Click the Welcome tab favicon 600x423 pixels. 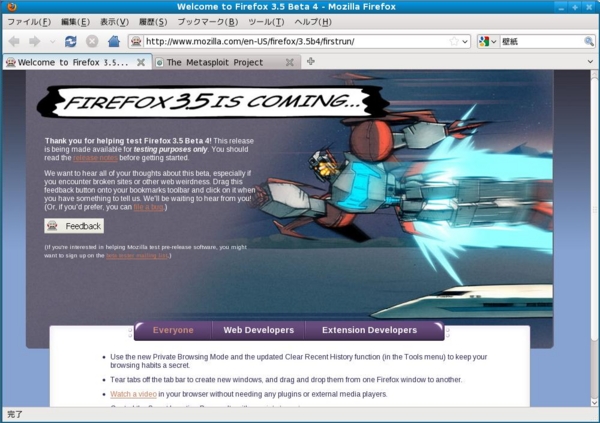click(x=11, y=62)
